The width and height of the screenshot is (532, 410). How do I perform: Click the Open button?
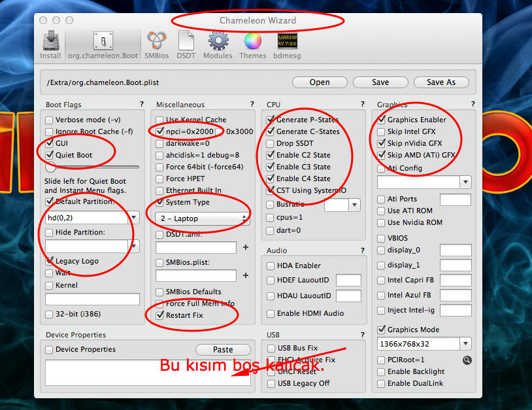pyautogui.click(x=319, y=82)
